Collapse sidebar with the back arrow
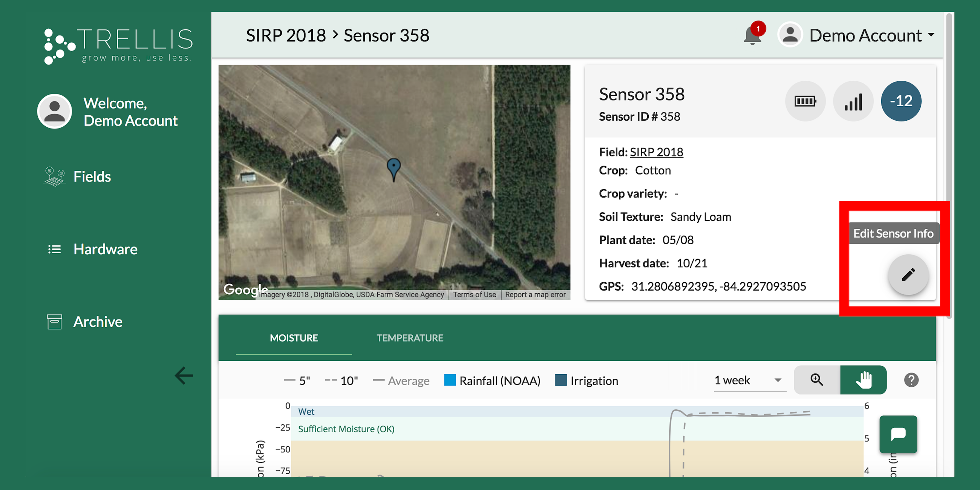The height and width of the screenshot is (490, 980). pyautogui.click(x=184, y=376)
